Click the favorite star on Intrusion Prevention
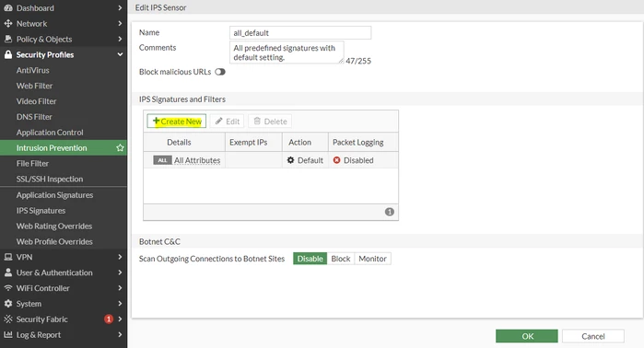The width and height of the screenshot is (644, 348). (120, 147)
